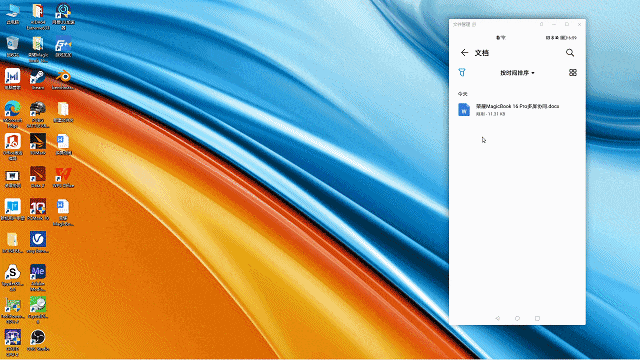This screenshot has width=640, height=360.
Task: Select the OBS Studio desktop shortcut
Action: (x=38, y=340)
